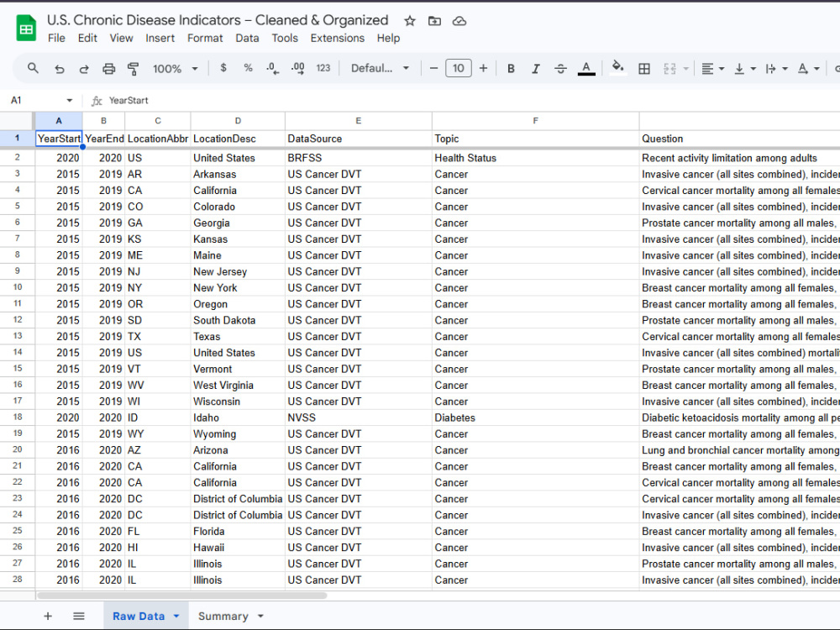Open the Google Sheets home icon
The height and width of the screenshot is (630, 840).
[26, 29]
